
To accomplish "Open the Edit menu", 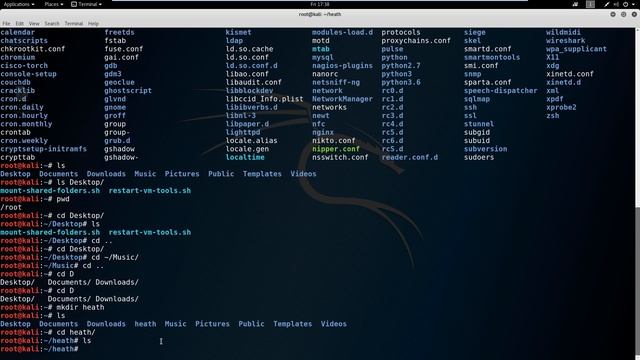I will click(19, 24).
